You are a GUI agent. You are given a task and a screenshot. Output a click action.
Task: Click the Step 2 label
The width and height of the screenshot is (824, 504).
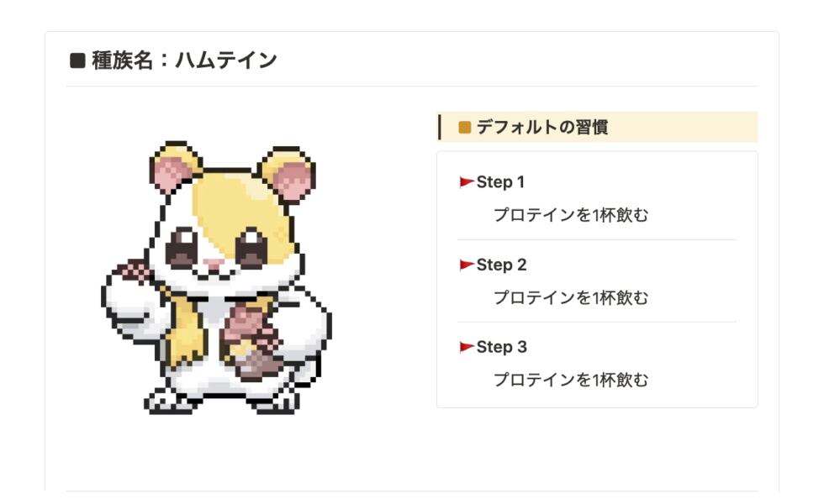click(501, 265)
